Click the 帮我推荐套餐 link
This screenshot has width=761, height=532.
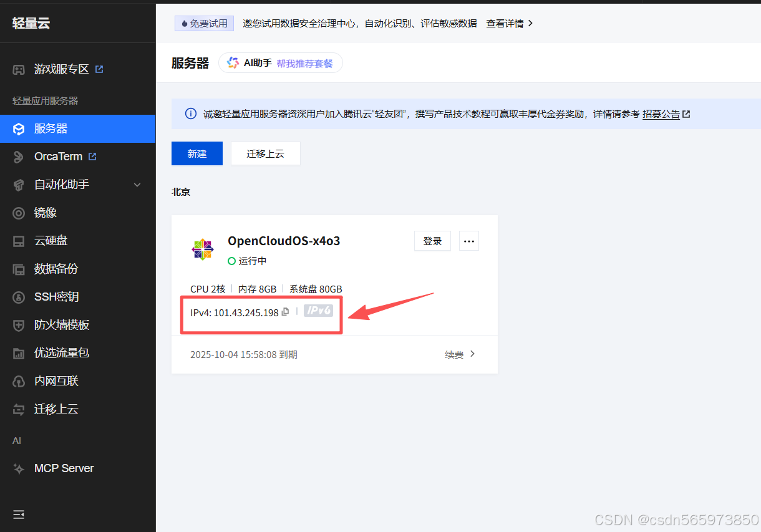click(x=305, y=63)
